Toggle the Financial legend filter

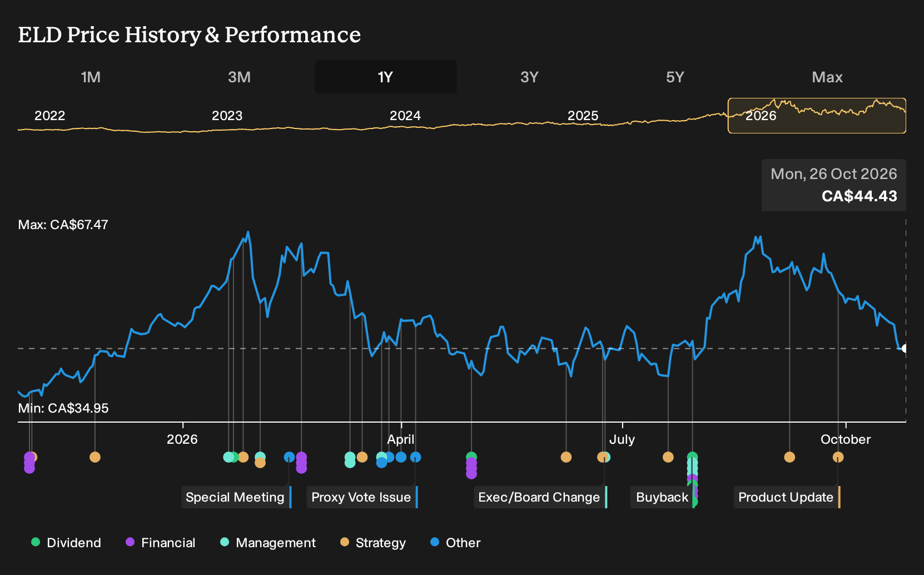click(160, 542)
